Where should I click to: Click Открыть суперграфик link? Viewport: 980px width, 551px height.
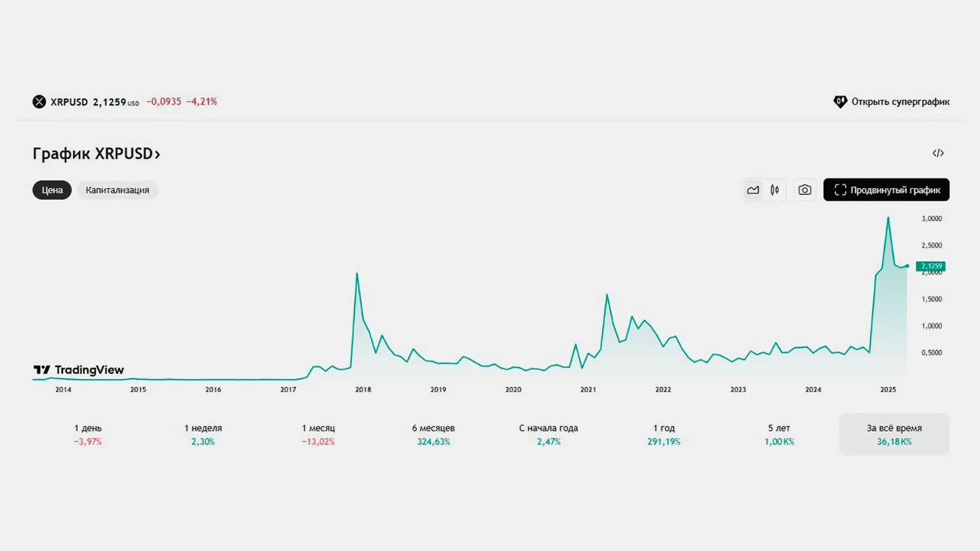[900, 102]
